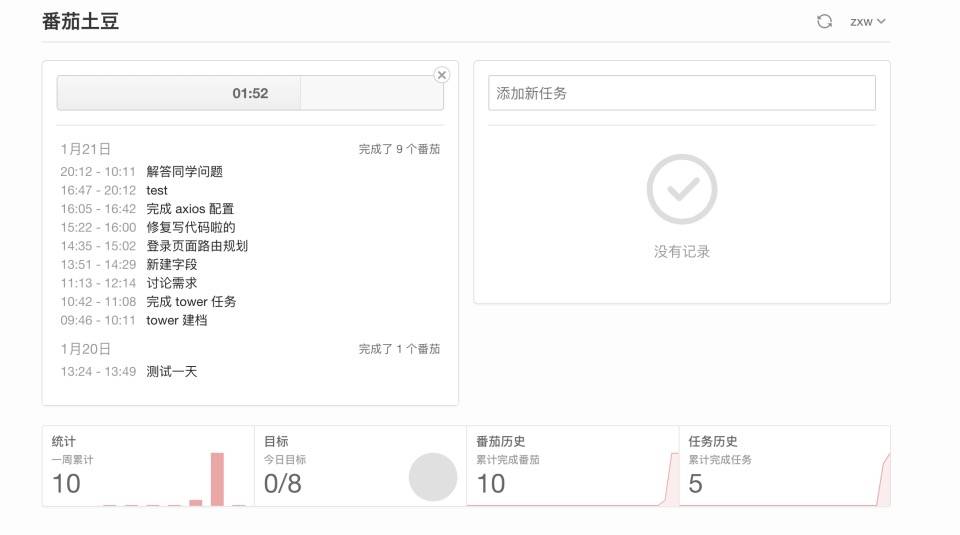Click the dropdown chevron beside zxw

tap(881, 21)
